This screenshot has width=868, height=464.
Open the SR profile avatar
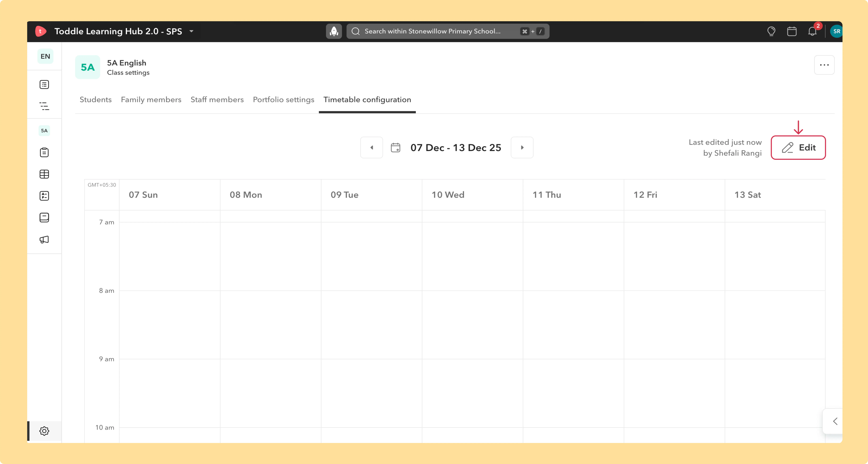click(x=836, y=31)
